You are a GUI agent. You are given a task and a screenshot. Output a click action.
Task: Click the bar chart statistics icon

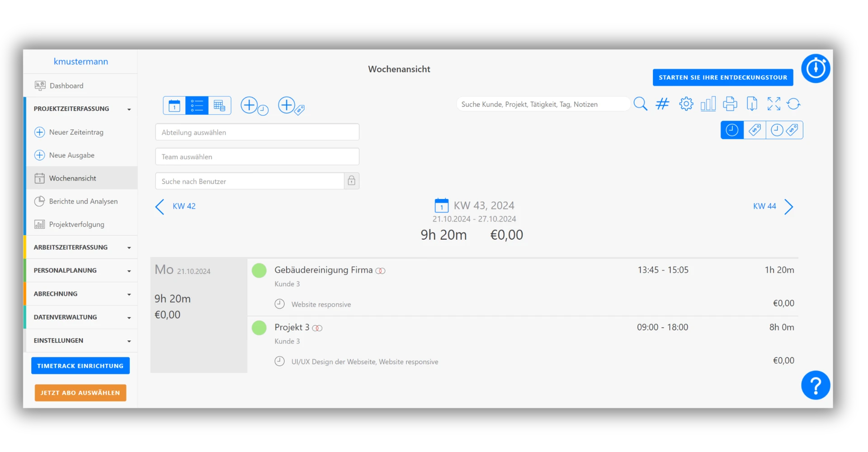(708, 104)
